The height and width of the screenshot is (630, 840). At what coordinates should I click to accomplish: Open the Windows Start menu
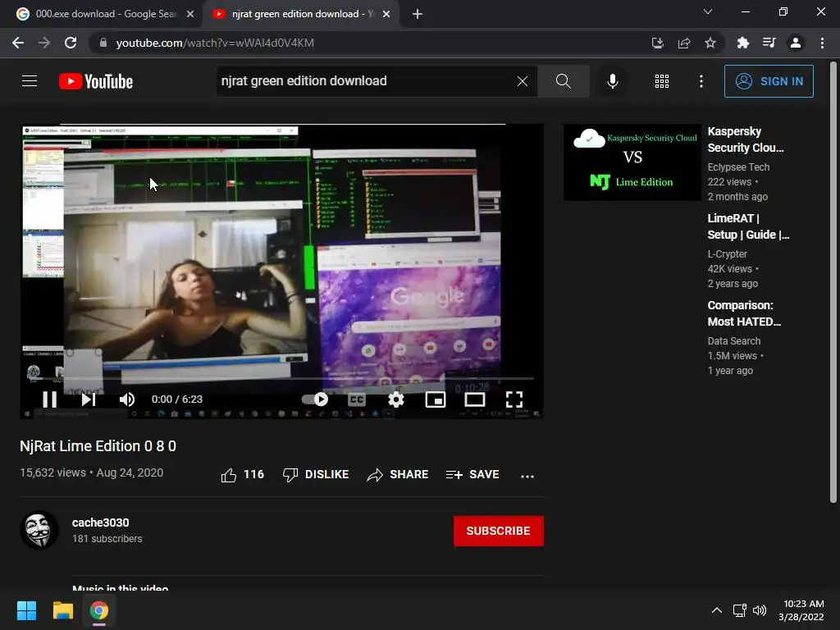point(26,610)
